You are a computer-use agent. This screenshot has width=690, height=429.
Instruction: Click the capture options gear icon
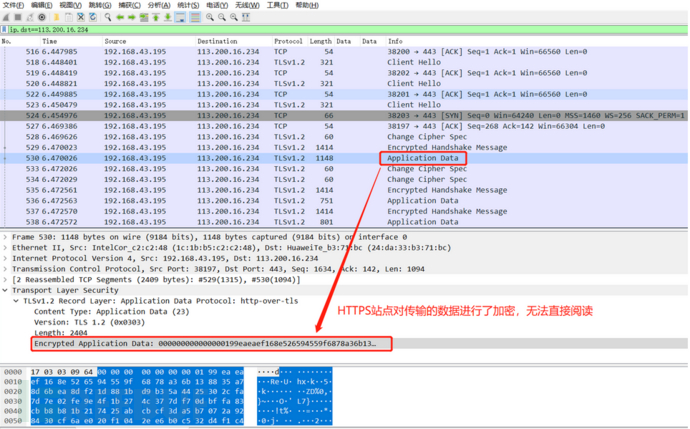pyautogui.click(x=42, y=17)
